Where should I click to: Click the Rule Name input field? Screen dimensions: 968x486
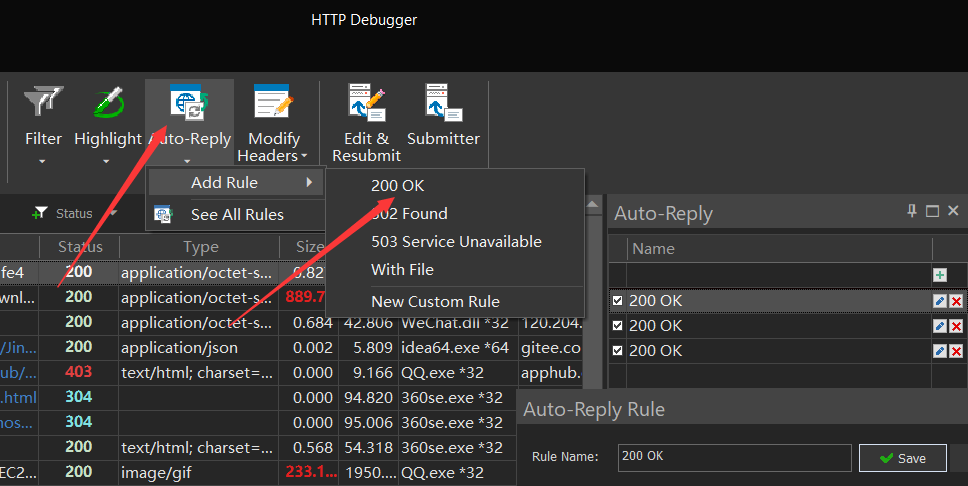coord(735,458)
